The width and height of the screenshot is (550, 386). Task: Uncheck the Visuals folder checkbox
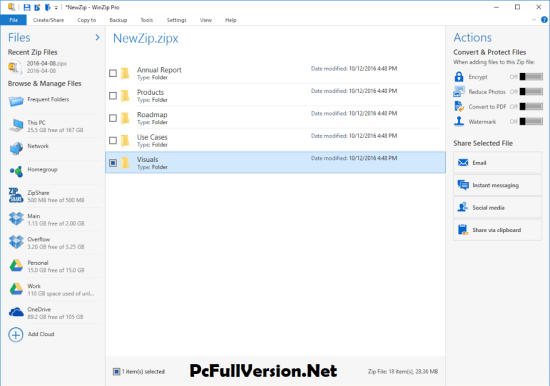click(x=113, y=163)
